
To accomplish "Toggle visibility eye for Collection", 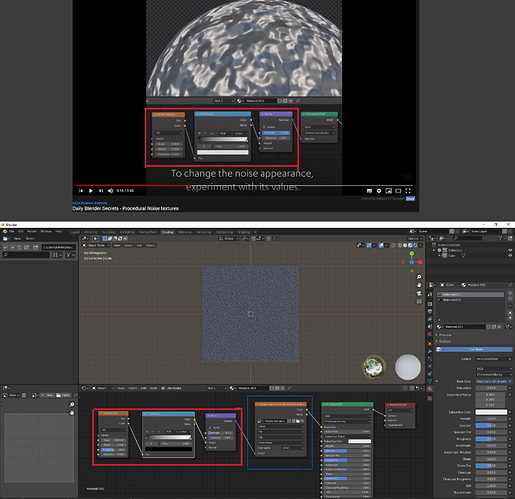I will click(x=510, y=250).
